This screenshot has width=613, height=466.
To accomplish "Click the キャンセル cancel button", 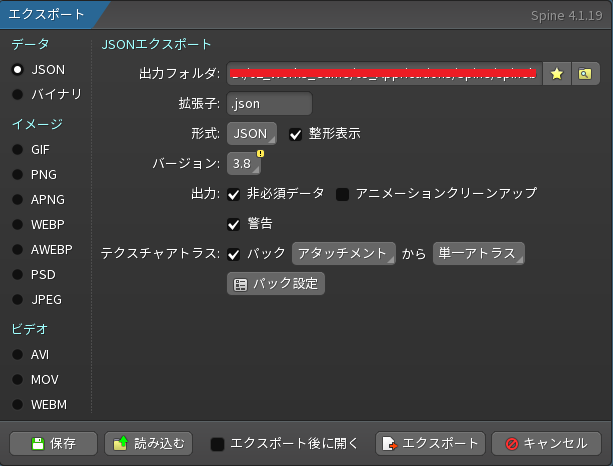I will tap(546, 444).
